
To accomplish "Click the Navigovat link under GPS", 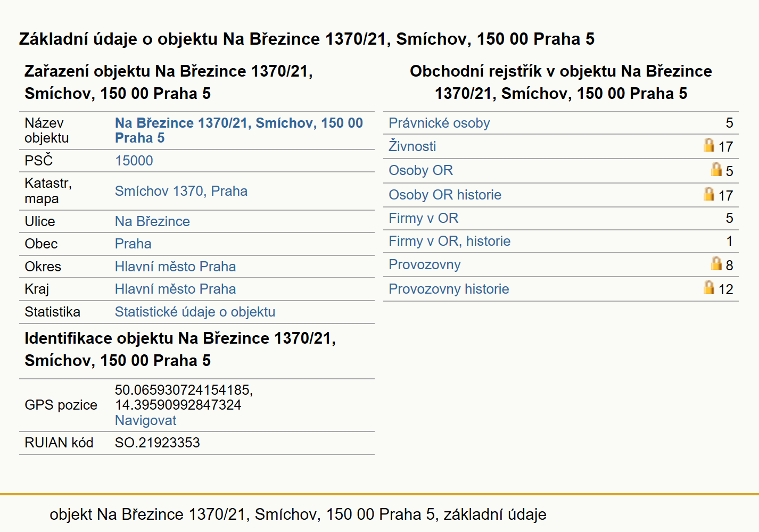I will point(145,420).
